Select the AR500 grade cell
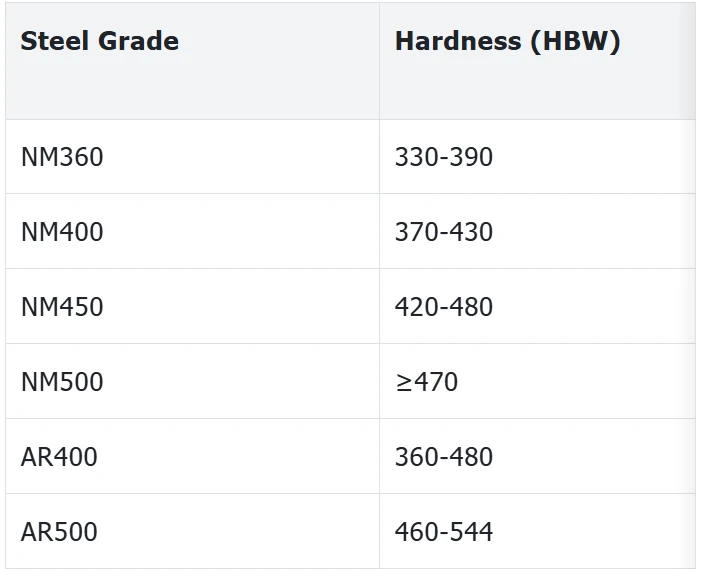This screenshot has height=573, width=702. [193, 531]
